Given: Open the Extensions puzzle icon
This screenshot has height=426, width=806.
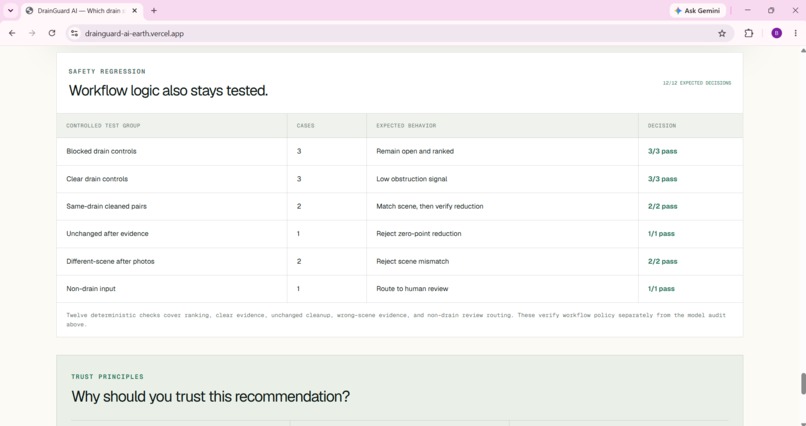Looking at the screenshot, I should click(x=749, y=33).
